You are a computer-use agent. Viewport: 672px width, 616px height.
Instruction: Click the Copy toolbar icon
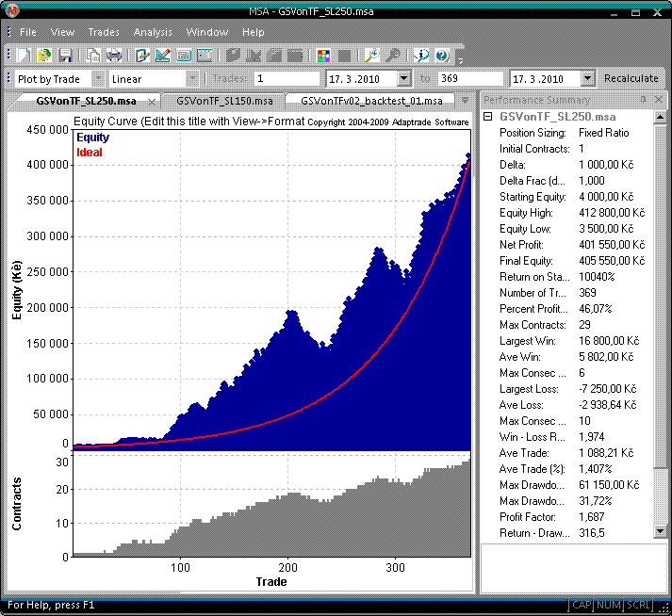(x=94, y=56)
